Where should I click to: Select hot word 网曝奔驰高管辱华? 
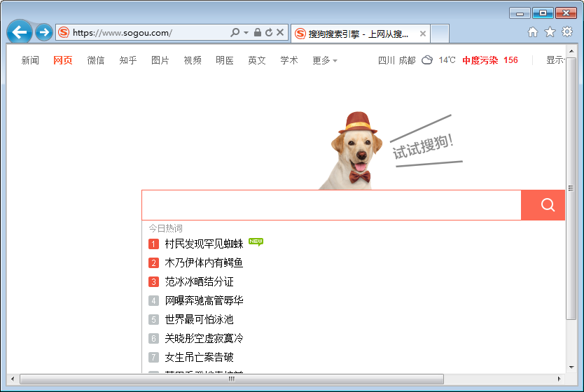tap(204, 300)
